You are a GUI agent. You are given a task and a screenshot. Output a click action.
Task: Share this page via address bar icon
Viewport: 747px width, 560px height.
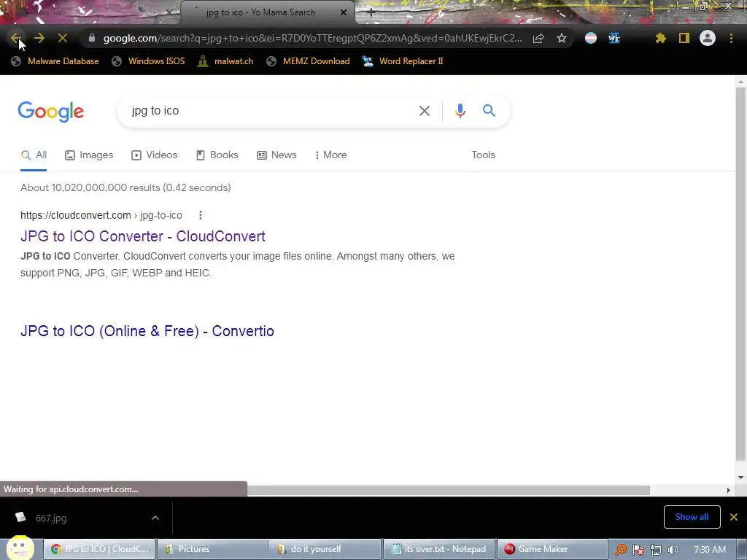[x=538, y=38]
